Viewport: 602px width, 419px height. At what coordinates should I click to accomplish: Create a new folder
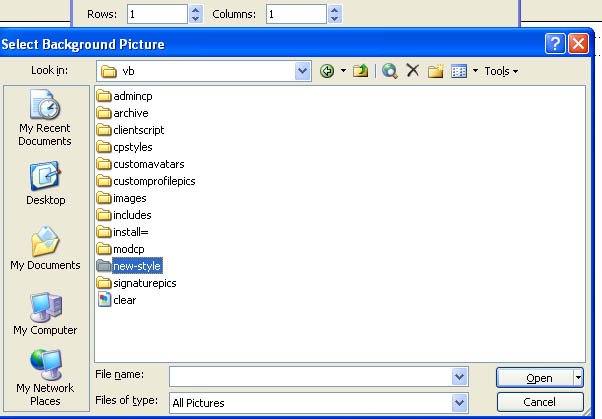435,71
